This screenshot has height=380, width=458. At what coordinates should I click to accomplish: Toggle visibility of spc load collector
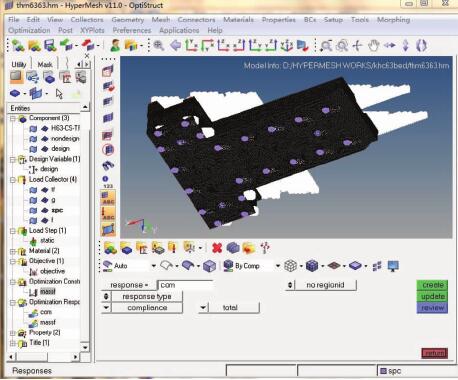coord(33,210)
